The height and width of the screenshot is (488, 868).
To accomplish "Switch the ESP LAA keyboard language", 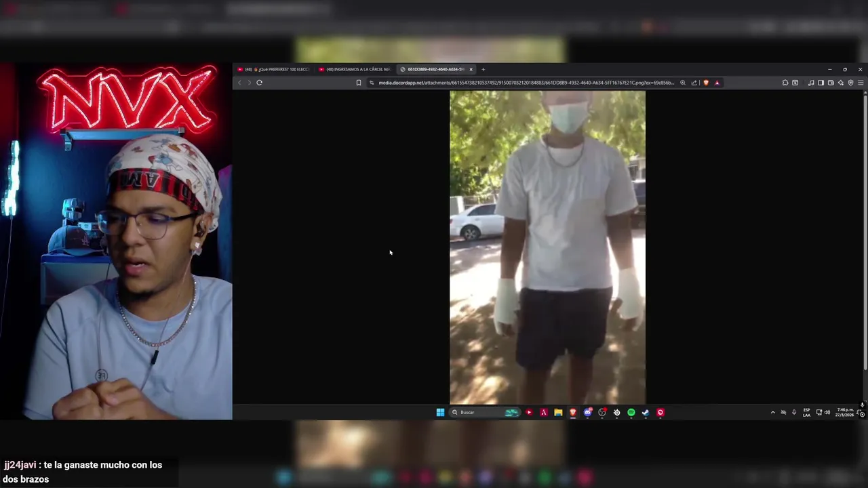I will [806, 412].
